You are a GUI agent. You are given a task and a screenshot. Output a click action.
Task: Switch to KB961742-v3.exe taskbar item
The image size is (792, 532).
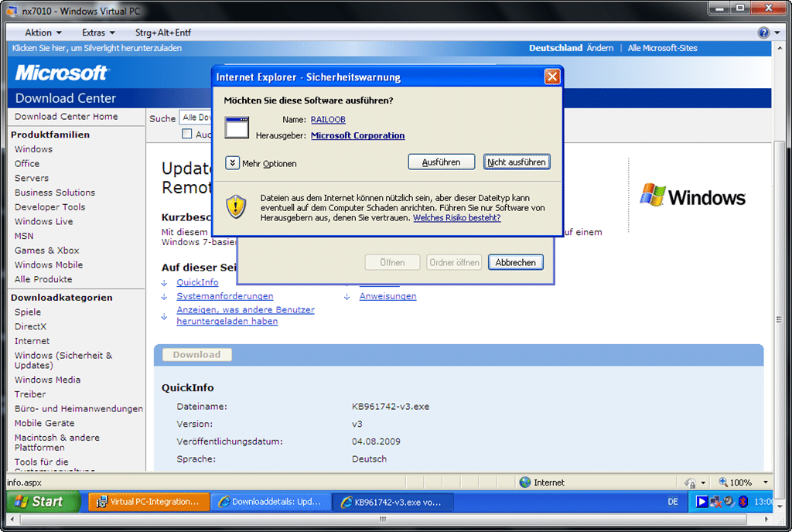394,502
